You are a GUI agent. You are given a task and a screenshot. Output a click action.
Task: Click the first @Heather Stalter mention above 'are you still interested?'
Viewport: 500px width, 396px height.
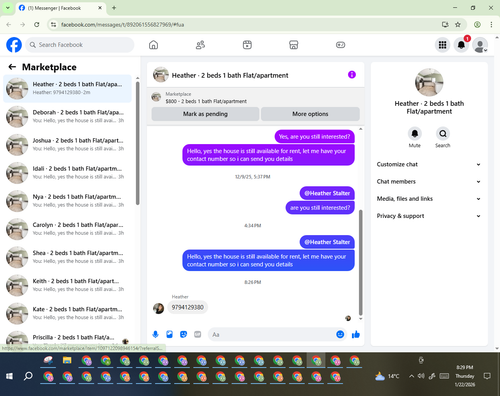click(327, 193)
